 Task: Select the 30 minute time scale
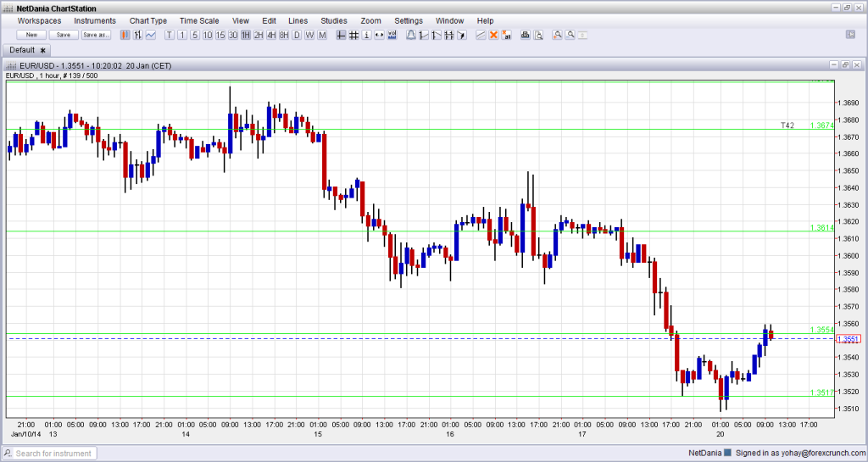(233, 35)
